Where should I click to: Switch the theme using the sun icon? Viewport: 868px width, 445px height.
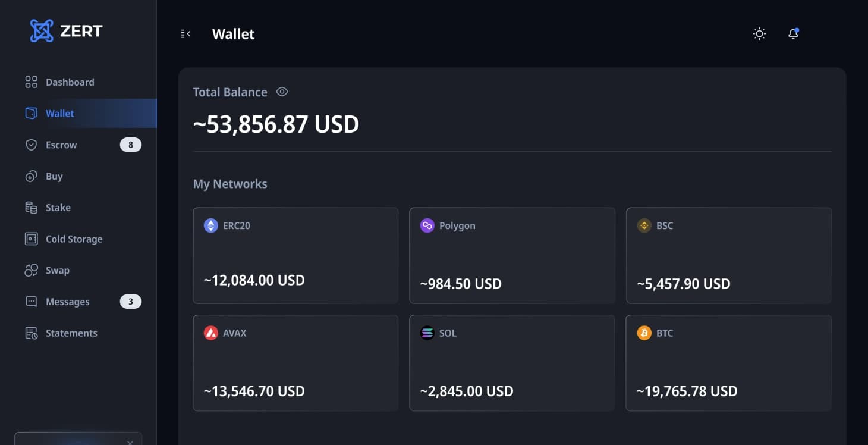pos(759,34)
